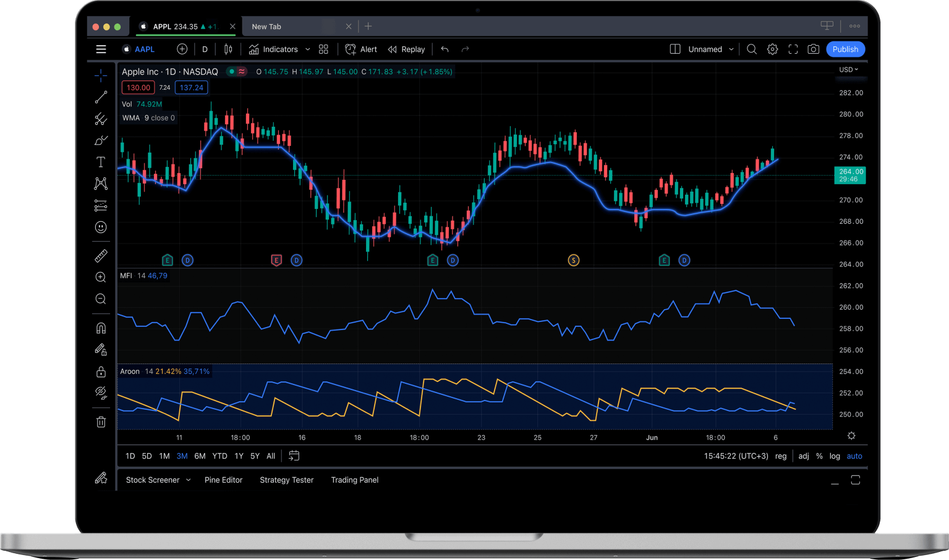
Task: Select the 5D date range
Action: point(147,456)
